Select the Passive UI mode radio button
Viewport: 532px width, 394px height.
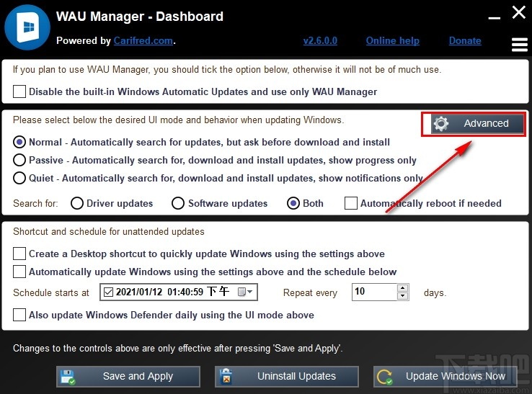pos(19,160)
